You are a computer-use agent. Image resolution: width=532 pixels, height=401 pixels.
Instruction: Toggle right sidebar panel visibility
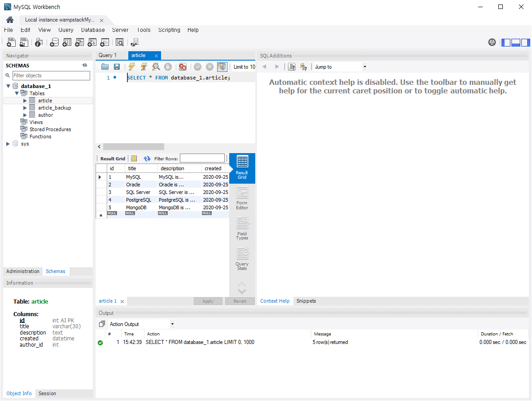point(526,43)
